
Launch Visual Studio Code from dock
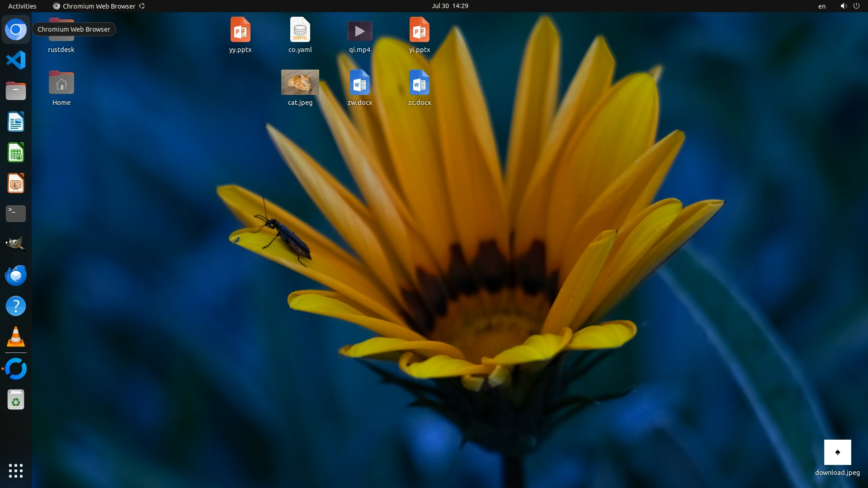16,60
